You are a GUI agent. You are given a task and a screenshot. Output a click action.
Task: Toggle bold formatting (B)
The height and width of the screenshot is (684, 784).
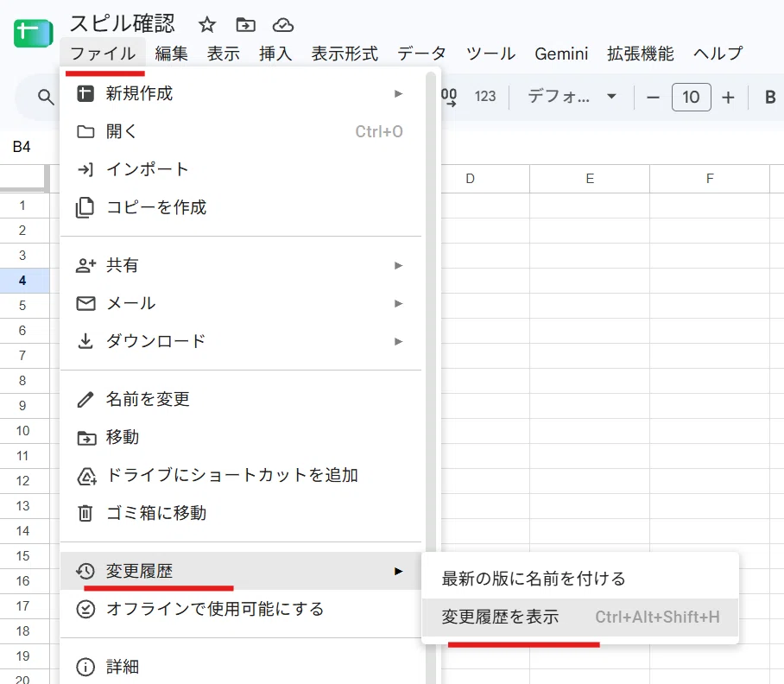click(770, 97)
